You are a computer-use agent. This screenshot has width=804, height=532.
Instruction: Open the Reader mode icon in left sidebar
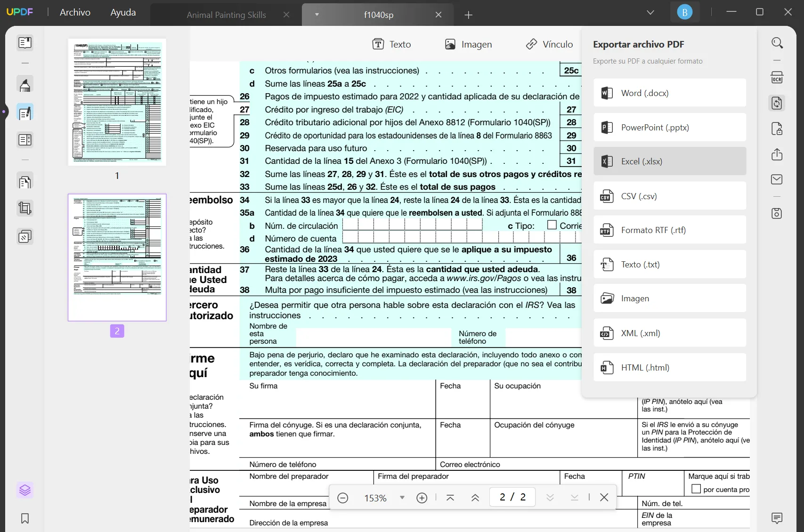[x=25, y=43]
